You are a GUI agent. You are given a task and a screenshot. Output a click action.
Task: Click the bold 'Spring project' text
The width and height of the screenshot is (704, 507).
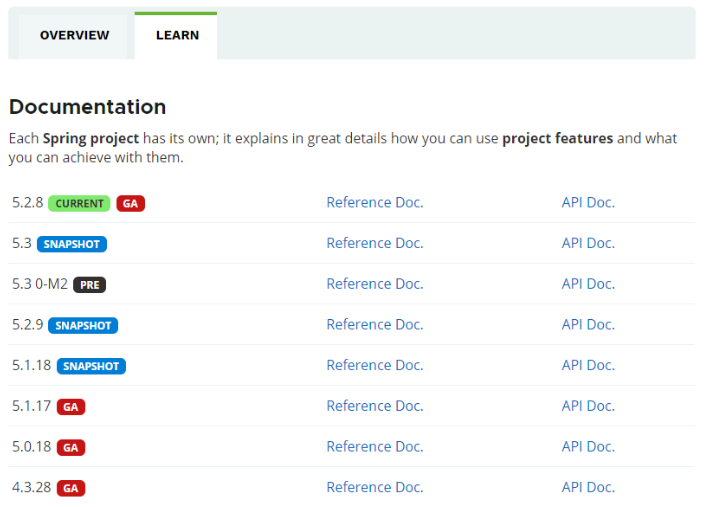coord(91,139)
